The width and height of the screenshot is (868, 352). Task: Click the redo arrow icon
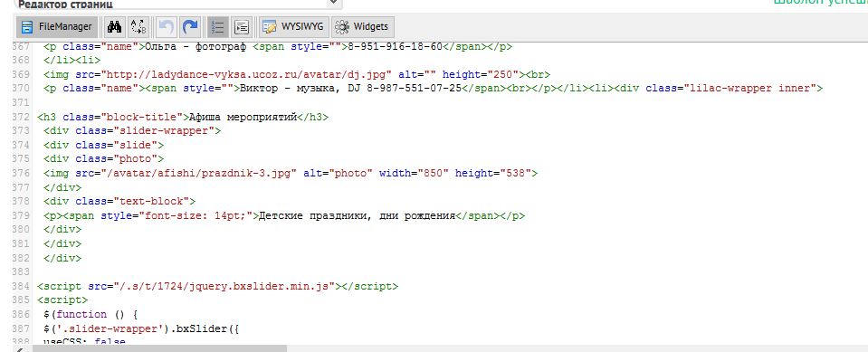click(190, 26)
